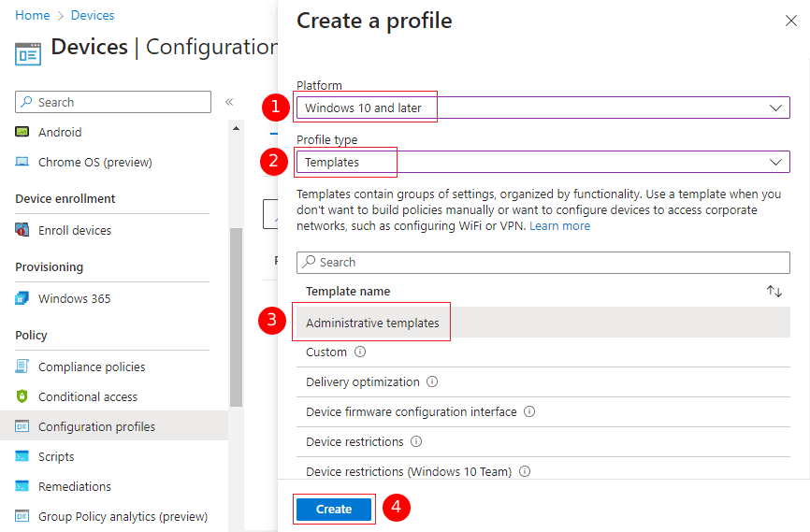Screen dimensions: 810x532
Task: Click the Compliance policies icon
Action: (x=22, y=367)
